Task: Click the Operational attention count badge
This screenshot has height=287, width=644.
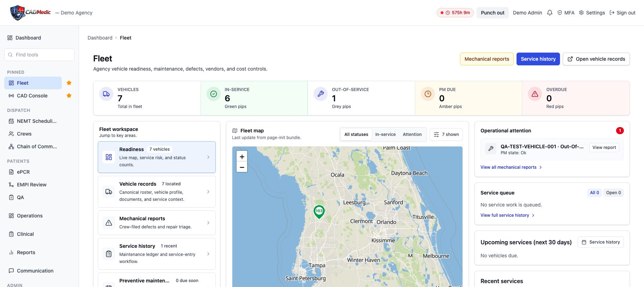Action: coord(620,131)
